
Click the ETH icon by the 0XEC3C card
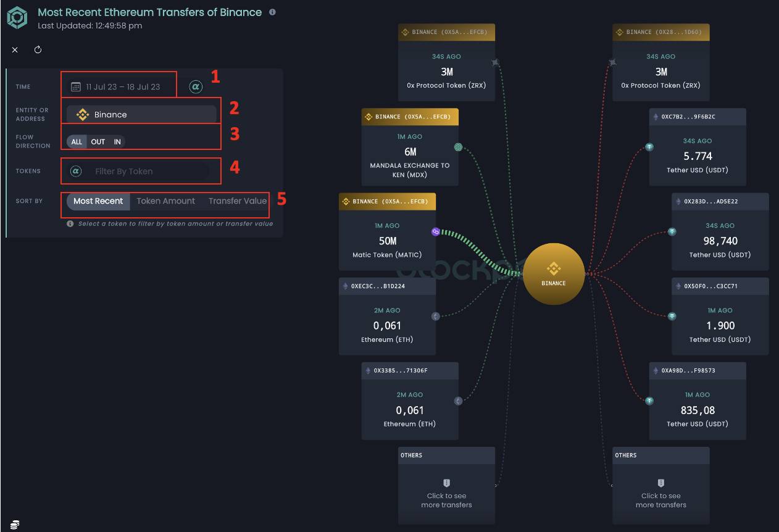click(436, 316)
